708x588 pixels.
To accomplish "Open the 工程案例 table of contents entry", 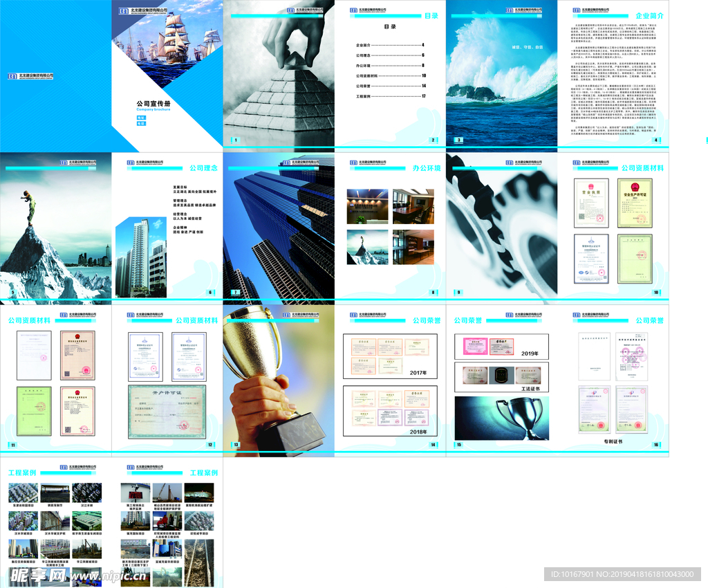I will pos(390,96).
